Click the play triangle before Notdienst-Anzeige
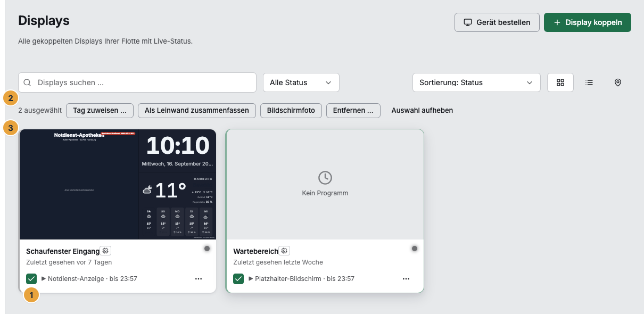Image resolution: width=644 pixels, height=314 pixels. pos(44,278)
